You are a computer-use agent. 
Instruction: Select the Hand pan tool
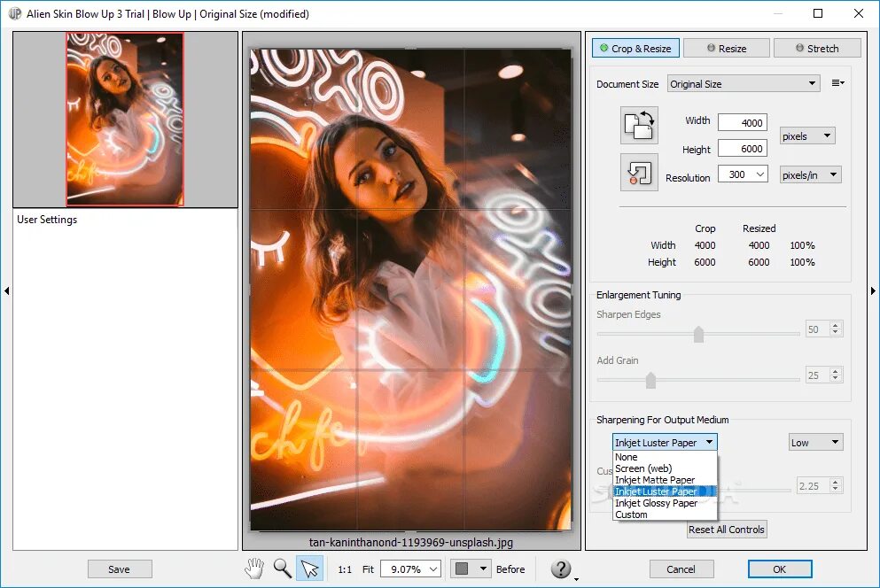255,569
